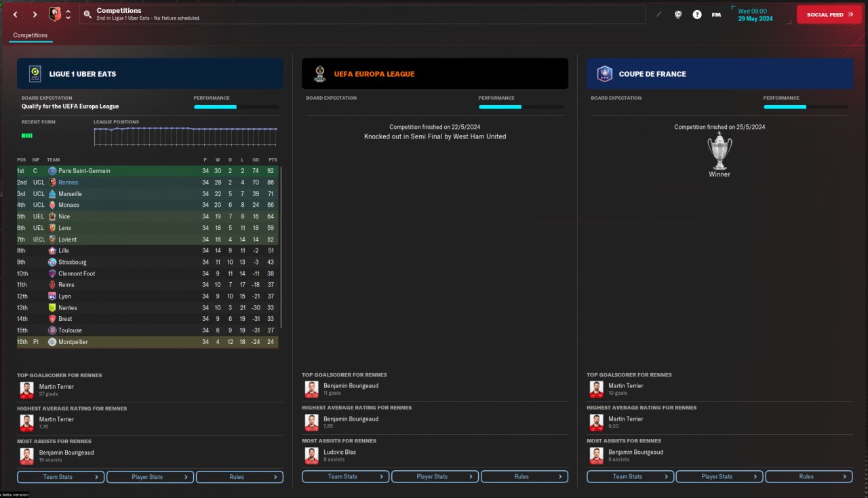Select Ludovic Blas in Europa League assists
Image resolution: width=868 pixels, height=498 pixels.
(340, 453)
